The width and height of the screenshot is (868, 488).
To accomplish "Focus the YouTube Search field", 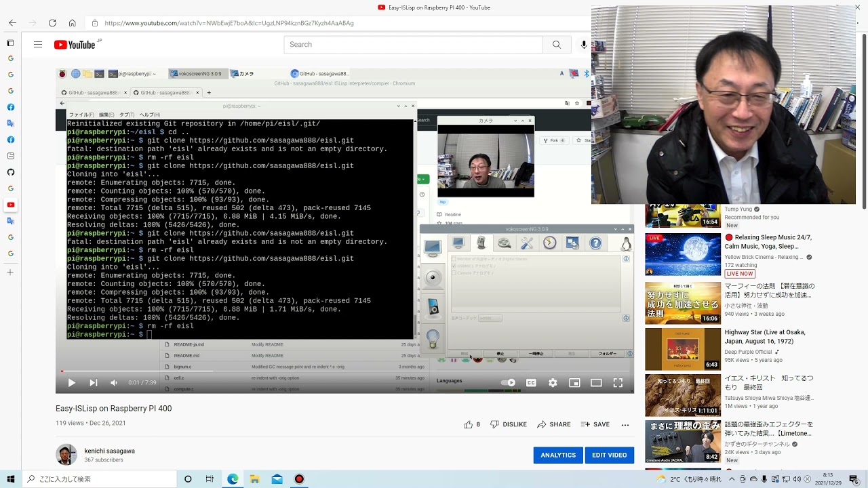I will (x=413, y=45).
